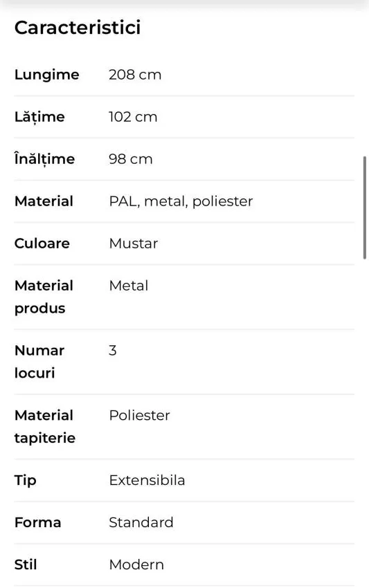Screen dimensions: 369x588
Task: Click the 208 cm length value
Action: (135, 75)
